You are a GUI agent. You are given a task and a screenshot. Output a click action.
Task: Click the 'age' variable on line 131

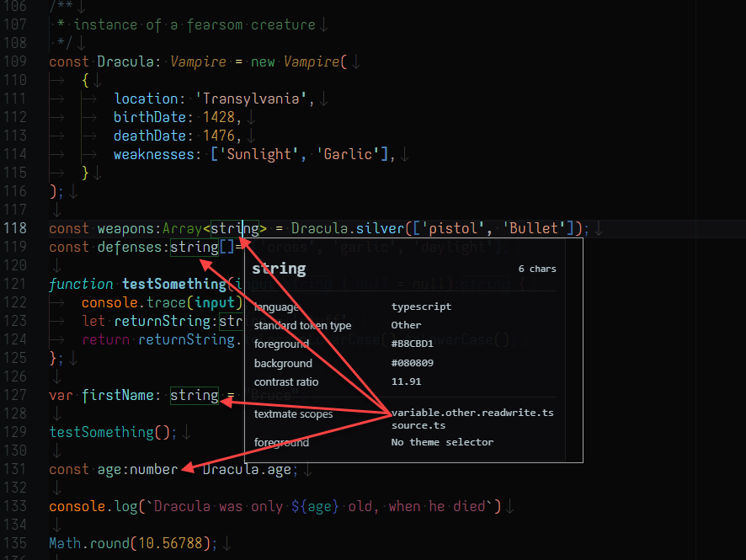pos(109,469)
